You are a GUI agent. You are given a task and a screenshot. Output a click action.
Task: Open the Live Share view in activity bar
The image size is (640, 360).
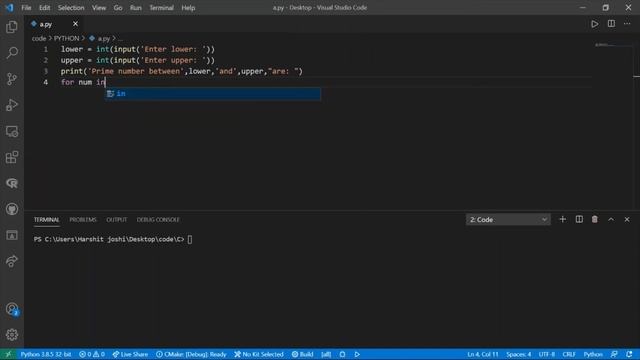click(12, 261)
